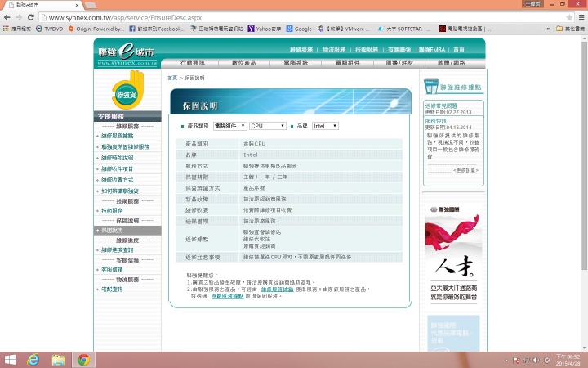The width and height of the screenshot is (588, 368).
Task: Open the 軟體/網路 navigation tab
Action: (451, 63)
